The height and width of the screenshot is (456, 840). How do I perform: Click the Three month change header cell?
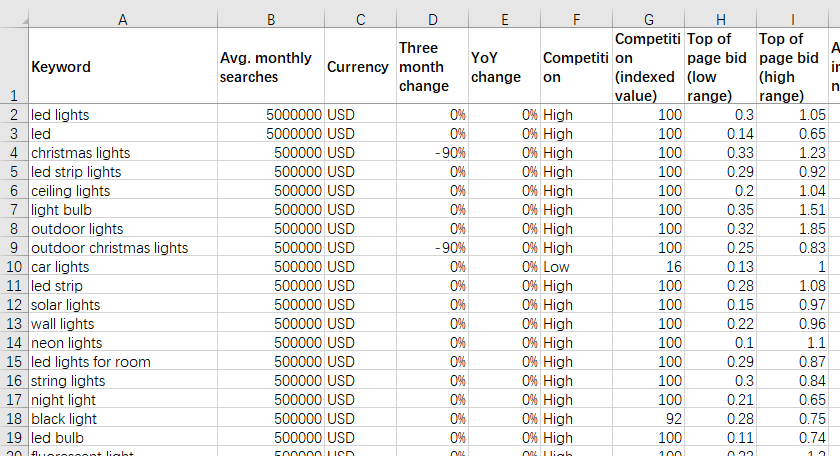coord(431,67)
